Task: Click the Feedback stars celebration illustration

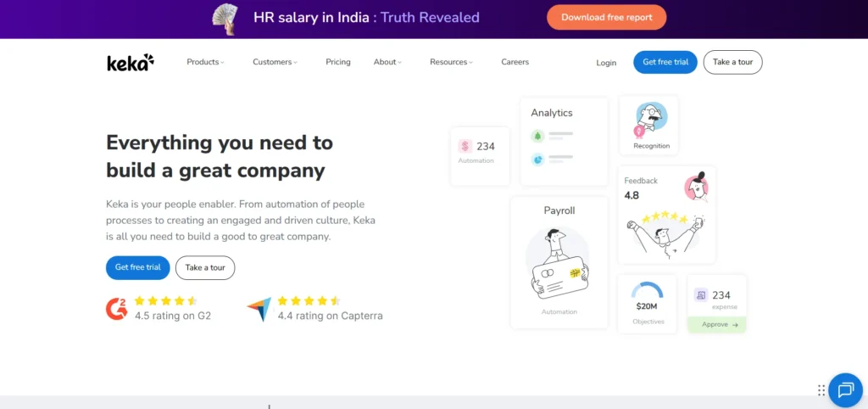Action: coord(665,234)
